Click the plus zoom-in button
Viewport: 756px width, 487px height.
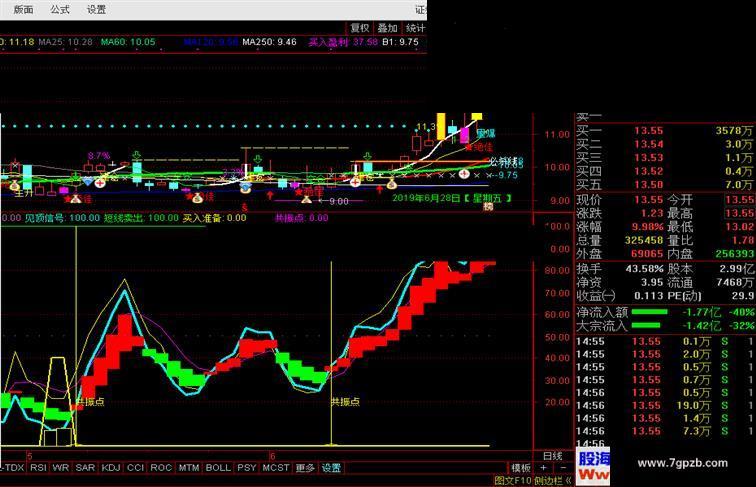(x=543, y=468)
